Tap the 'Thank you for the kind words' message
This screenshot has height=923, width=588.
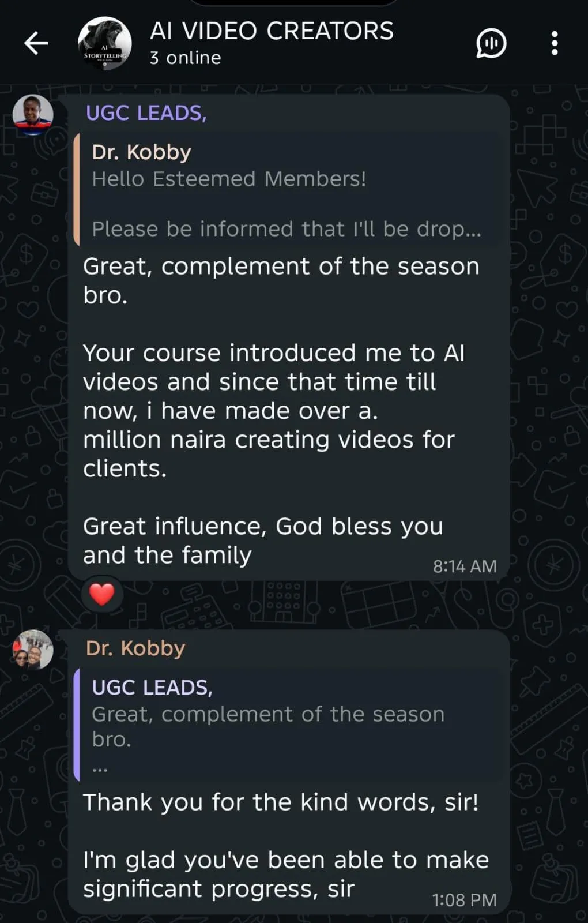point(281,802)
